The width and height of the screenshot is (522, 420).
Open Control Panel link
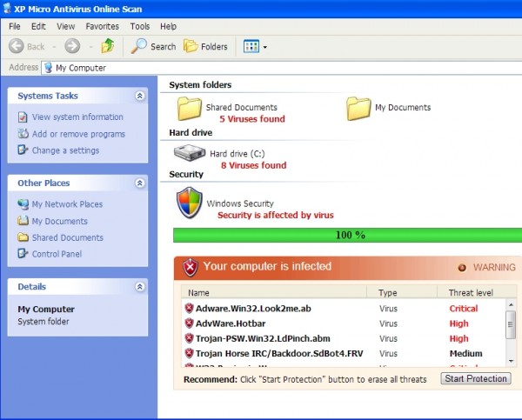57,254
